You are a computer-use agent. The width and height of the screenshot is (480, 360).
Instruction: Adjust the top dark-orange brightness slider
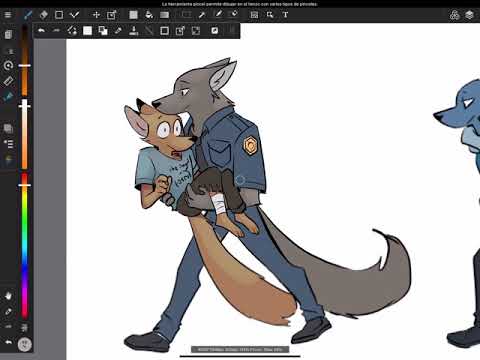(x=25, y=60)
